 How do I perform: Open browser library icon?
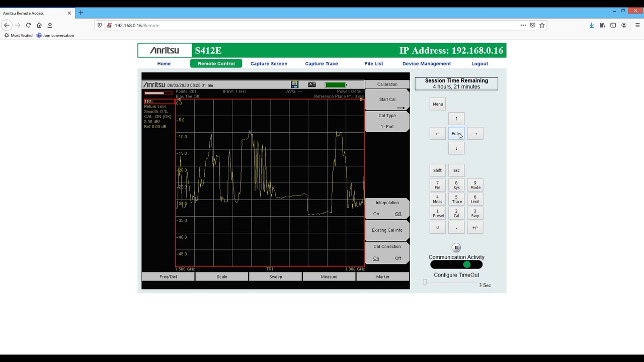click(x=602, y=25)
